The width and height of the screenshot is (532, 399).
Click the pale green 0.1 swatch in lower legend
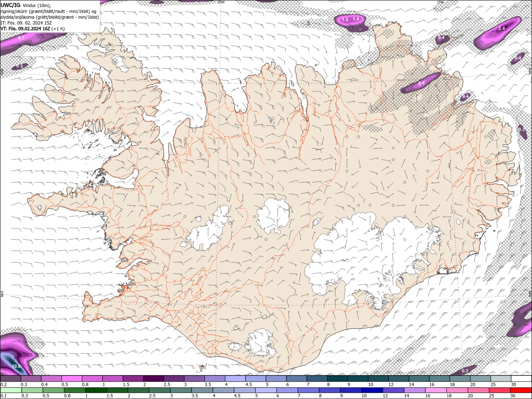click(x=11, y=390)
